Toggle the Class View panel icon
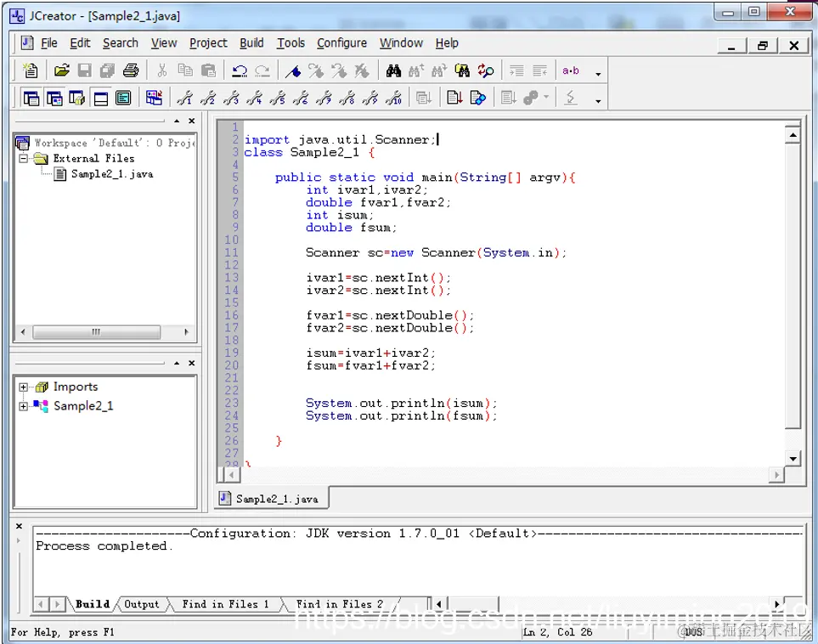 [x=54, y=98]
